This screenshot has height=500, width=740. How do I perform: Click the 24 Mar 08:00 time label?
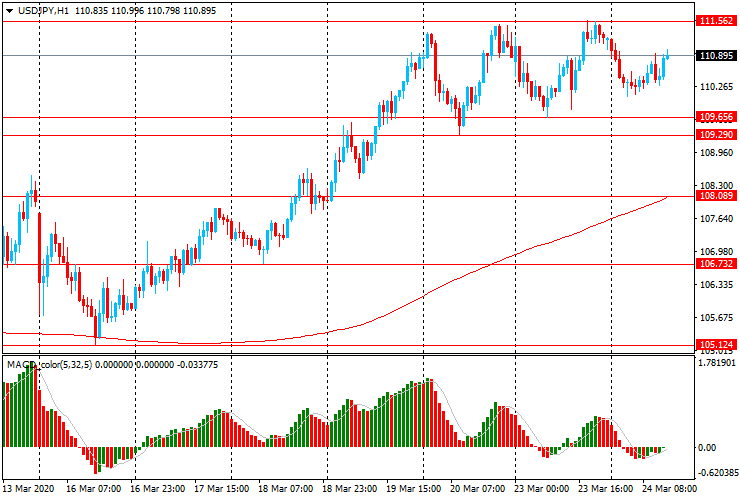(x=670, y=490)
